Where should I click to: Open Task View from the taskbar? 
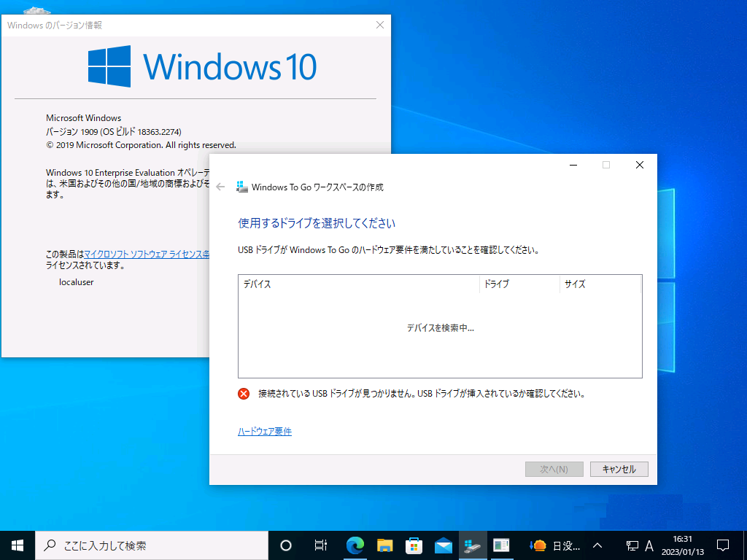point(320,545)
